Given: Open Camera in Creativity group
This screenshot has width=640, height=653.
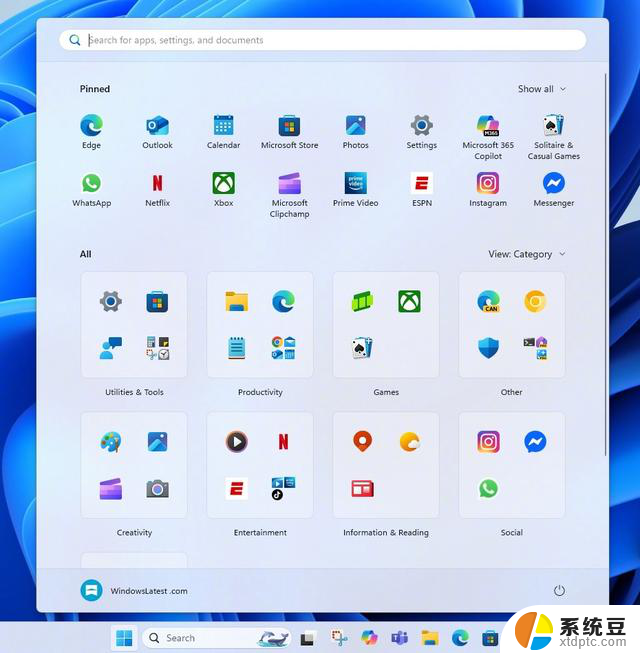Looking at the screenshot, I should [x=157, y=489].
